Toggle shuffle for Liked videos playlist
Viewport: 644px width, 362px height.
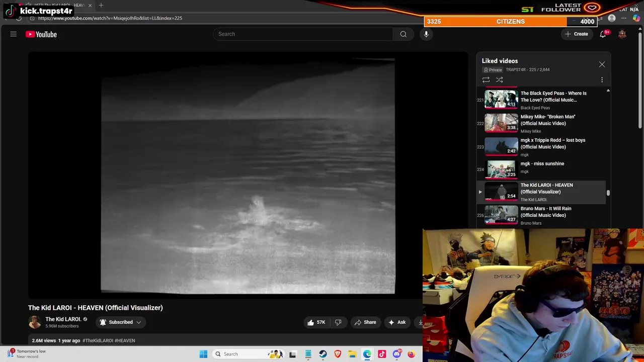click(499, 80)
